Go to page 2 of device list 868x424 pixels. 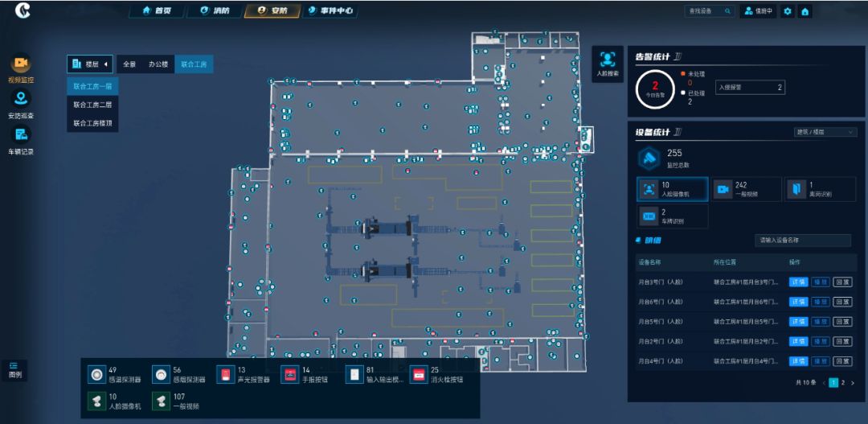point(842,383)
